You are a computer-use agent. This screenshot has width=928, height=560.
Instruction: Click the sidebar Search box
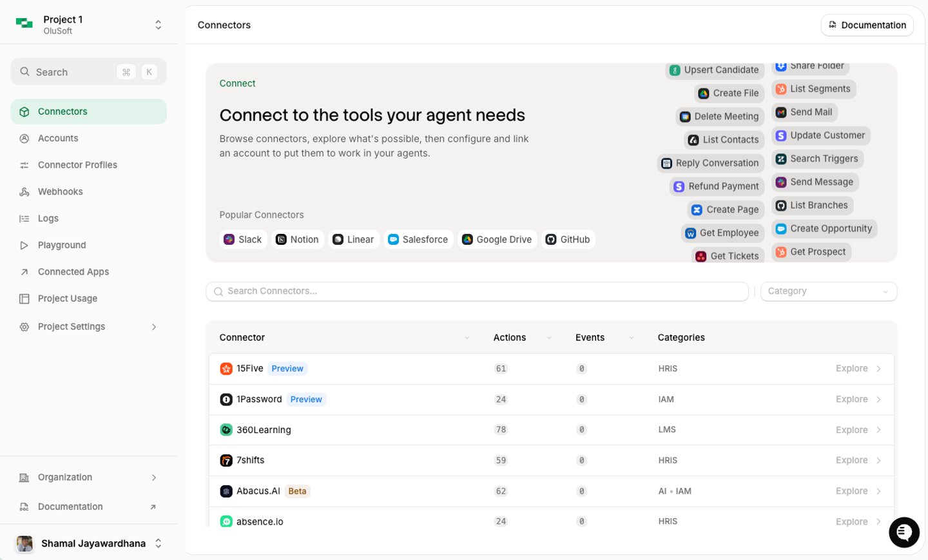pos(89,72)
